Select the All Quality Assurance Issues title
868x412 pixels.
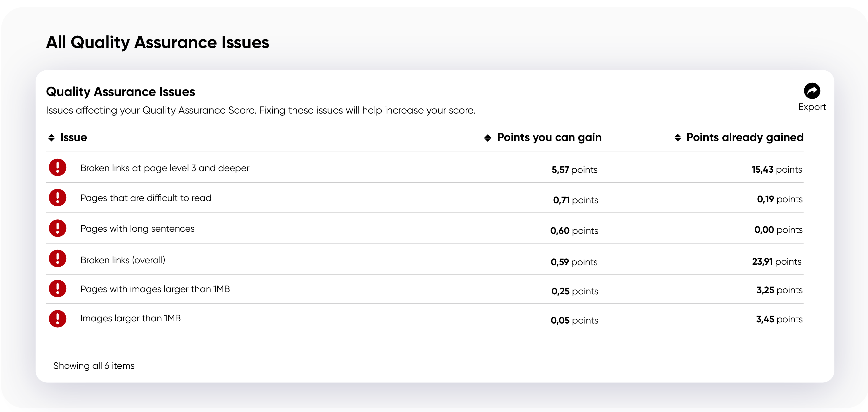(158, 42)
